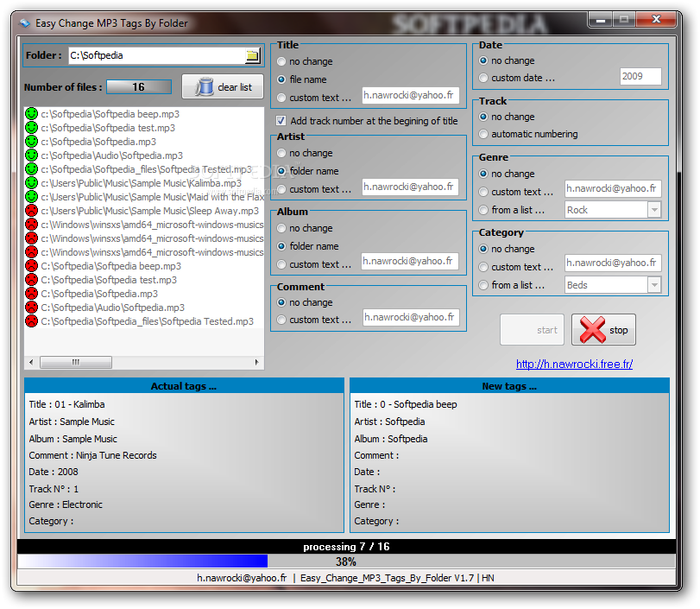Open the Genre 'Rock' dropdown list
Viewport: 700px width, 609px height.
point(654,210)
